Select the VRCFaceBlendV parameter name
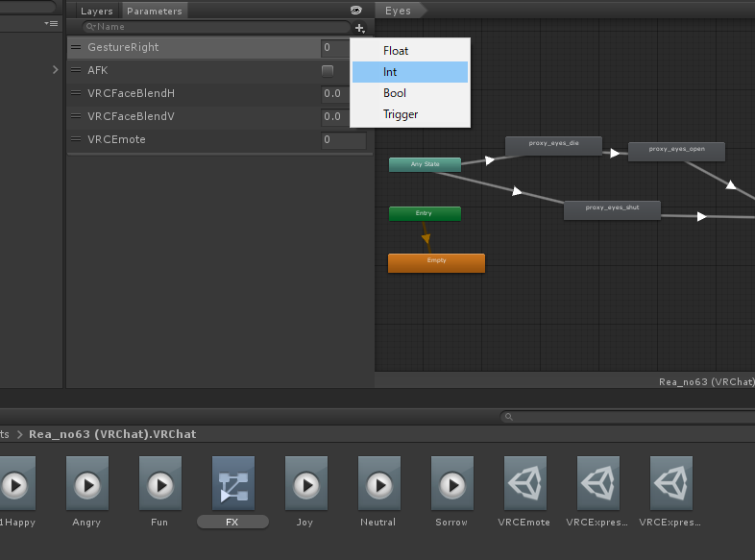 click(x=131, y=116)
